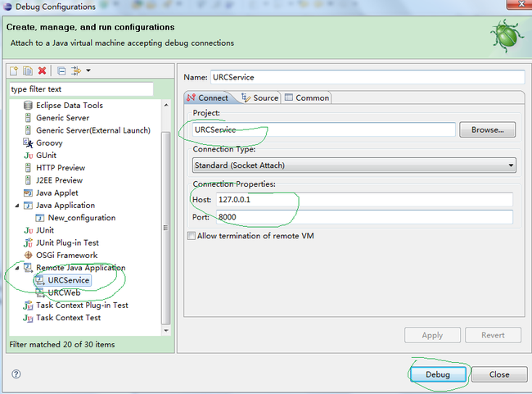Click the Java Application icon
The image size is (532, 394).
pos(28,206)
